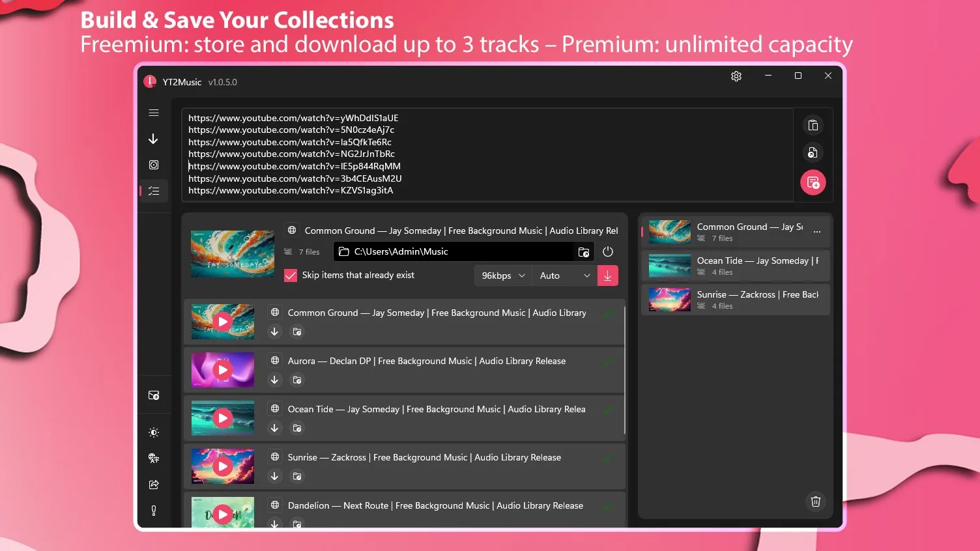This screenshot has height=551, width=980.
Task: Toggle Skip items that already exist checkbox
Action: [291, 275]
